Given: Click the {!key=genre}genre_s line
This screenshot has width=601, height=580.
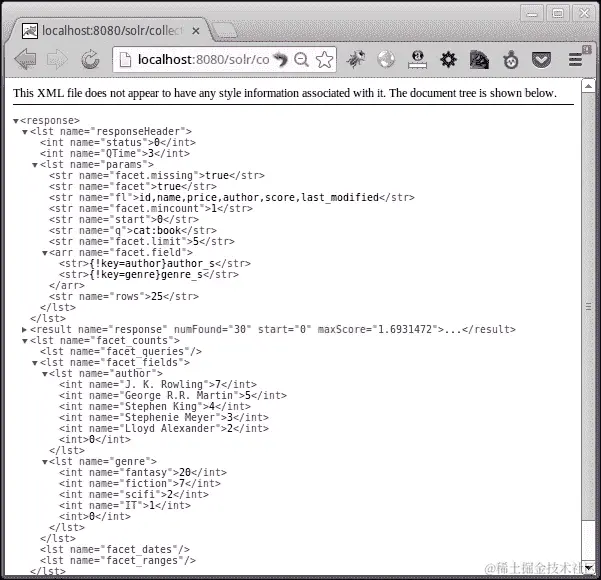Looking at the screenshot, I should point(149,275).
